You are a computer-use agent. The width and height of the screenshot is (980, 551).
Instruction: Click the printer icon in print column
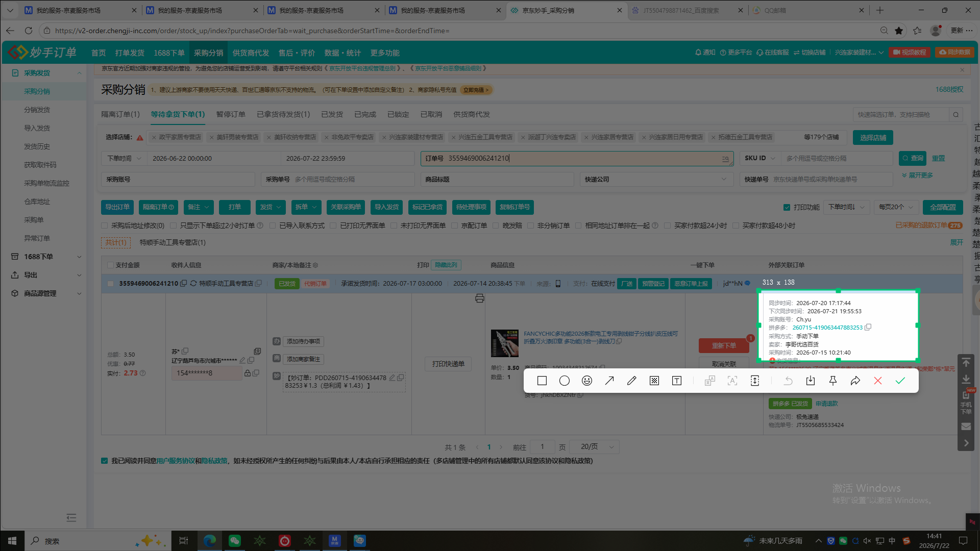(x=480, y=298)
